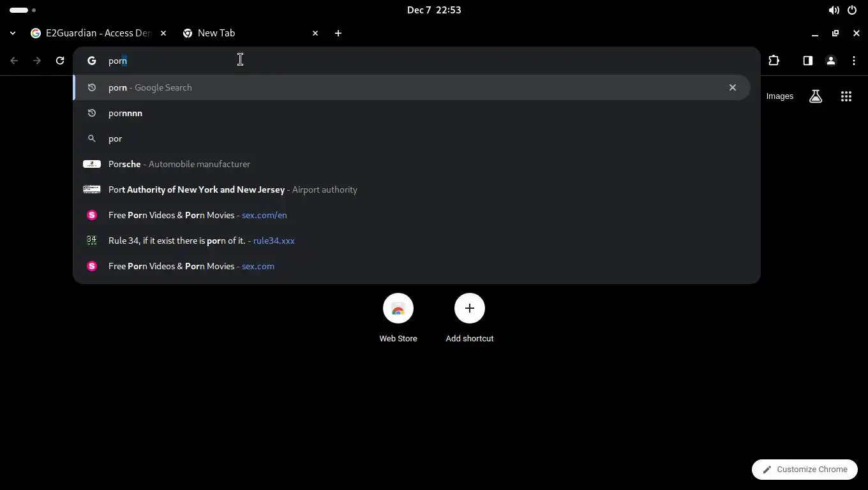Click the magnifier icon beside 'por'
Viewport: 868px width, 490px height.
92,138
